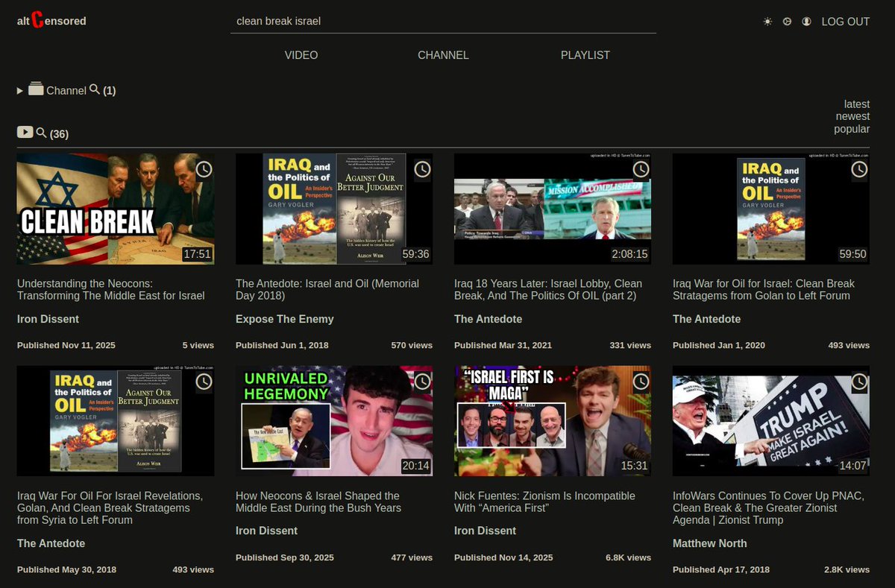Open the Unrivaled Hegemony thumbnail
895x588 pixels.
pos(334,421)
